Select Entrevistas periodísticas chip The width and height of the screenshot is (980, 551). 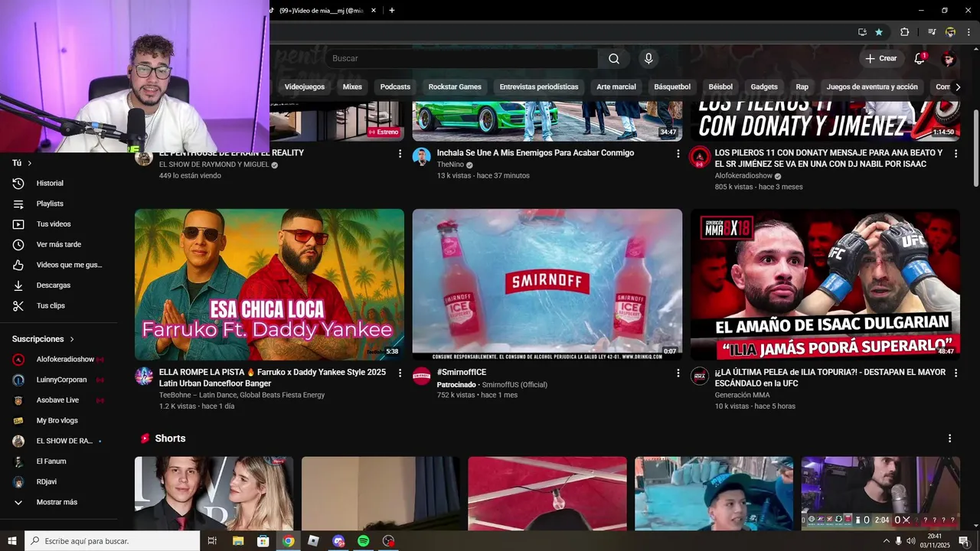[539, 87]
